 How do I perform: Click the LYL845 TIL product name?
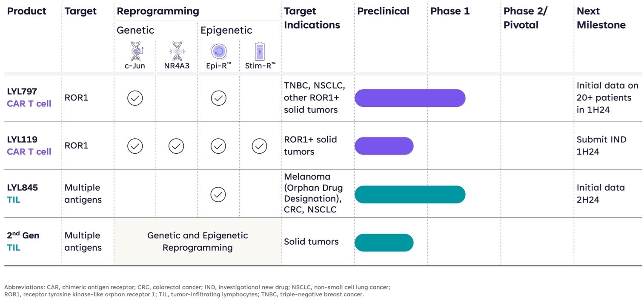tap(22, 193)
